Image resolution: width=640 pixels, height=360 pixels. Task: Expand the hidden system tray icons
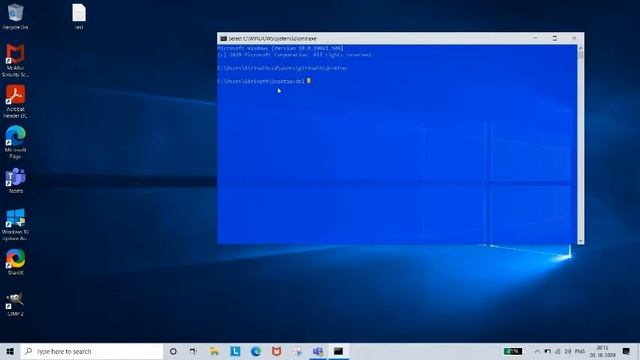tap(537, 351)
